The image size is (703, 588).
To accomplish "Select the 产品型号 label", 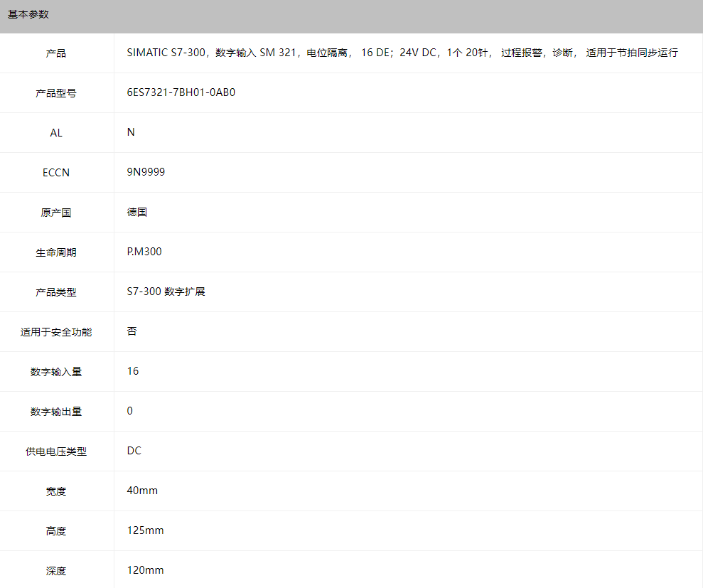I will [x=56, y=93].
